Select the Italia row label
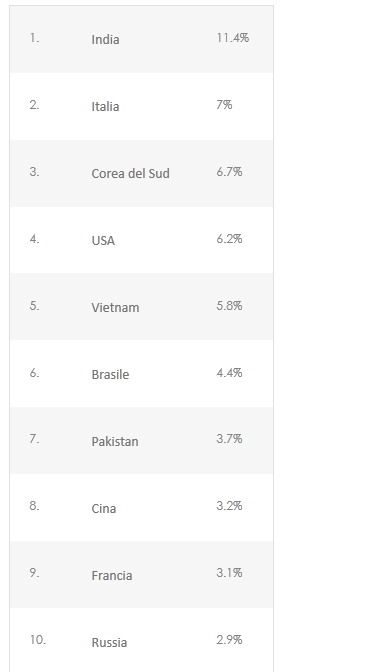 (x=105, y=106)
